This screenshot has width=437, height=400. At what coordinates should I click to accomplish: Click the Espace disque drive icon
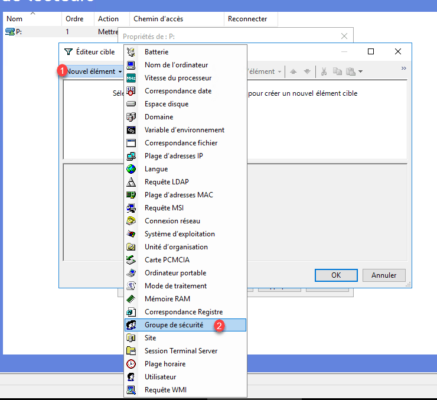131,104
